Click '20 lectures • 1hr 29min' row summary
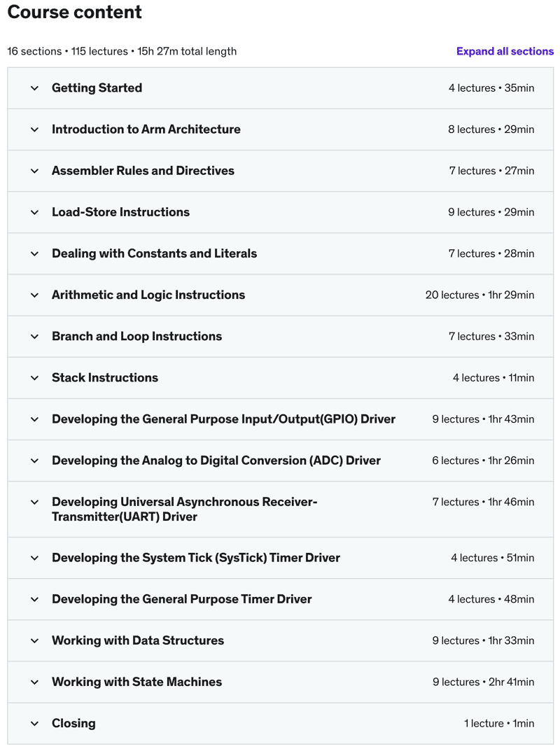The height and width of the screenshot is (751, 560). (x=479, y=295)
